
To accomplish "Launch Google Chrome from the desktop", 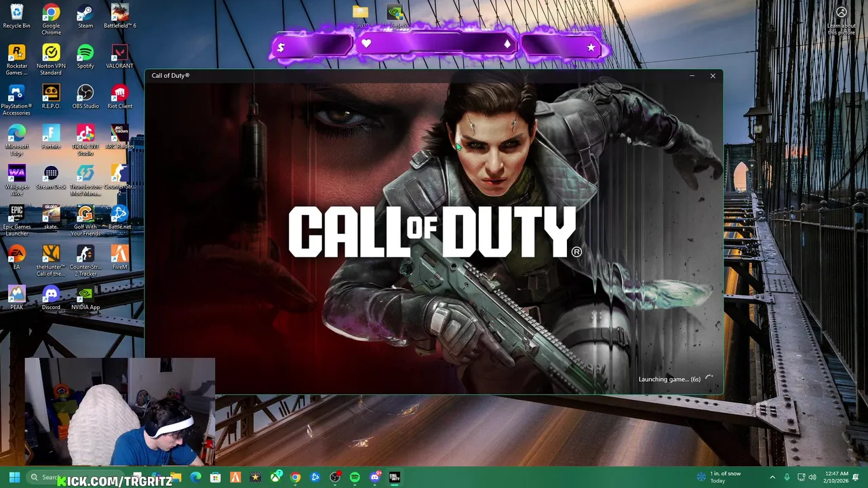I will (51, 20).
